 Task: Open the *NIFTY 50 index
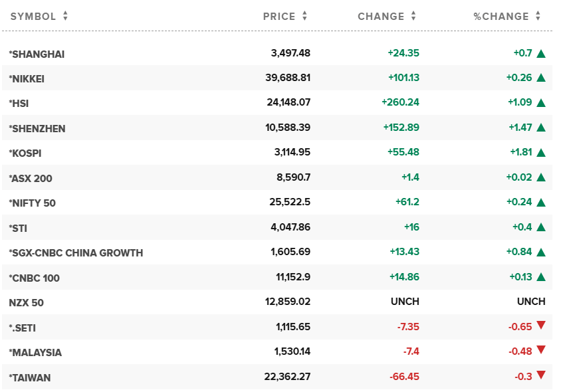pos(33,203)
